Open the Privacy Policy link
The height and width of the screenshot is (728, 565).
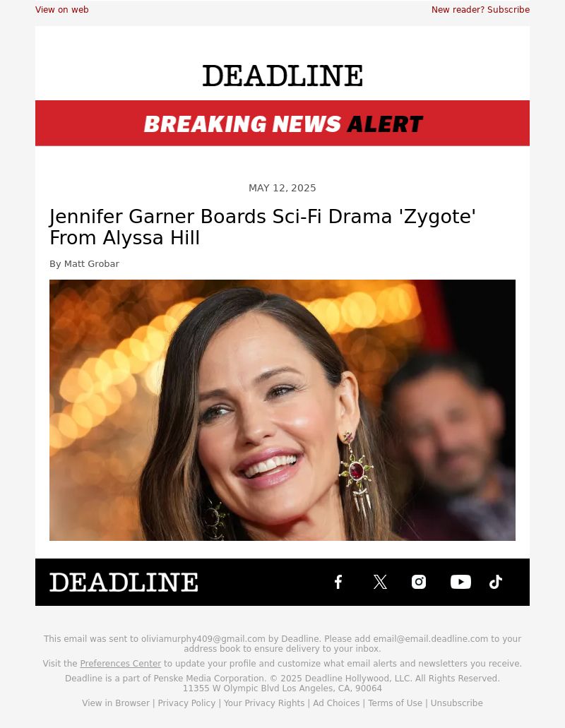pyautogui.click(x=186, y=703)
